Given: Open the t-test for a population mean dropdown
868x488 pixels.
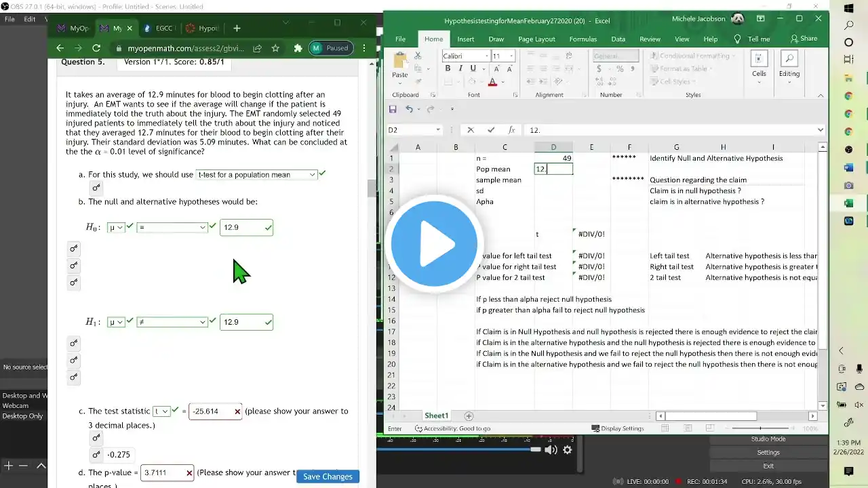Looking at the screenshot, I should coord(256,175).
